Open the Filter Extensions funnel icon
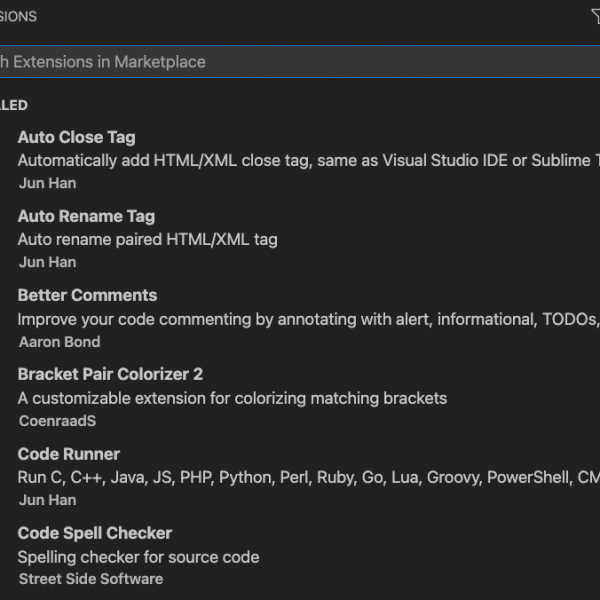600x600 pixels. pos(596,16)
